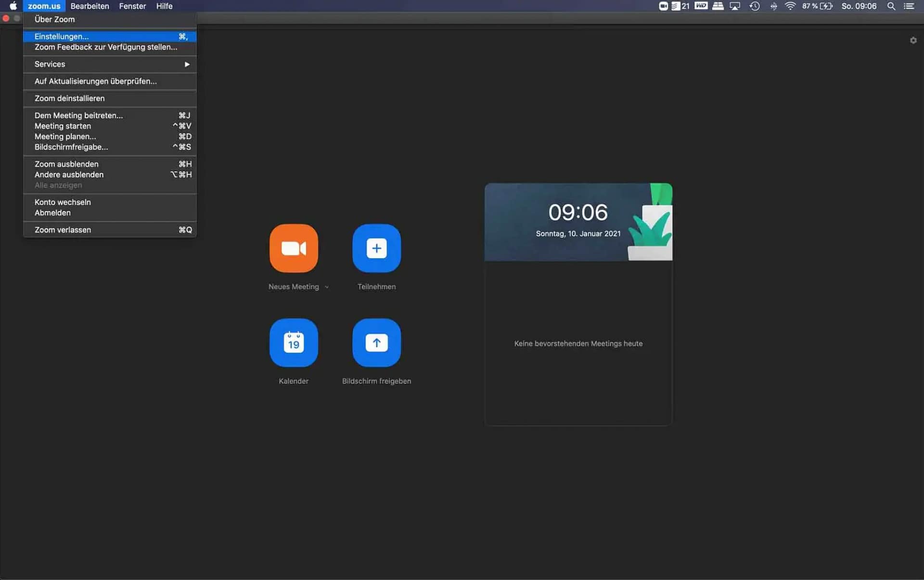The width and height of the screenshot is (924, 580).
Task: Click the Teilnehmen plus icon
Action: [376, 248]
